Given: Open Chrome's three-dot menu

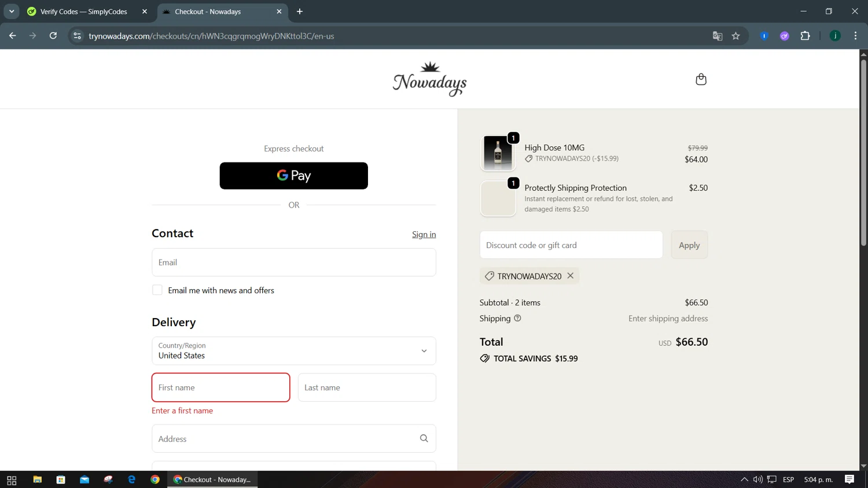Looking at the screenshot, I should pos(855,36).
